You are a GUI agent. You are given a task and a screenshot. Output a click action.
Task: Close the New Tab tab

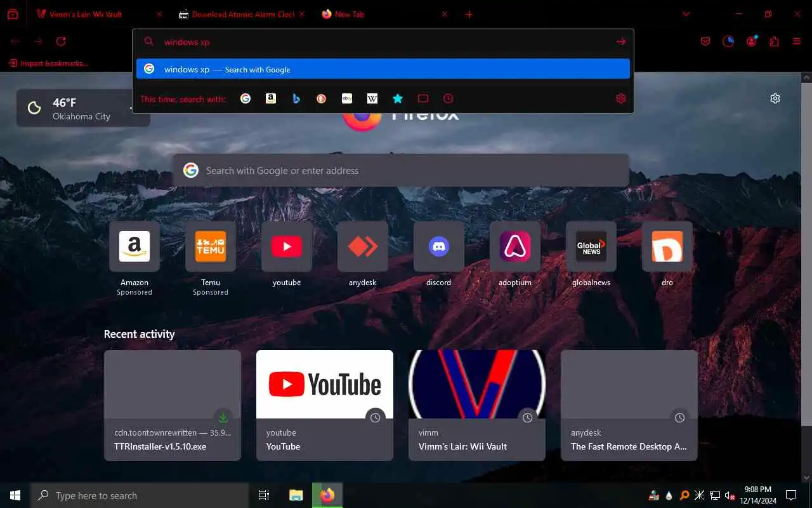click(x=444, y=14)
